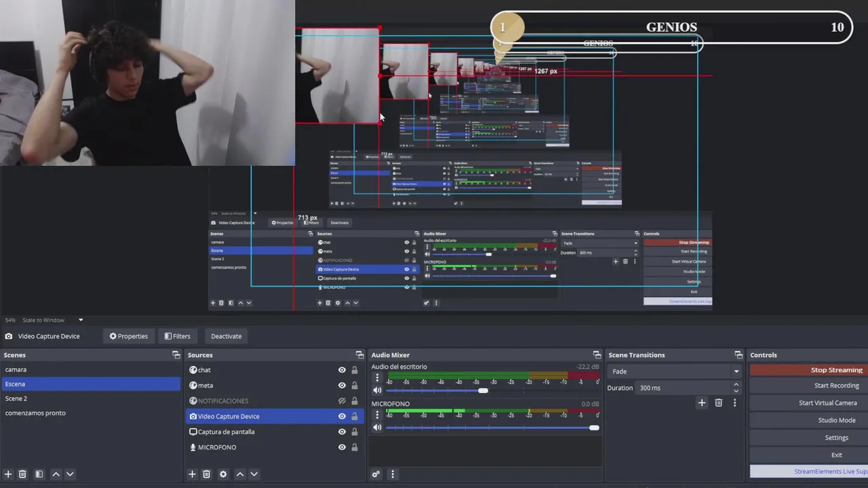Open Properties of Video Capture Device
The width and height of the screenshot is (868, 488).
coord(128,336)
